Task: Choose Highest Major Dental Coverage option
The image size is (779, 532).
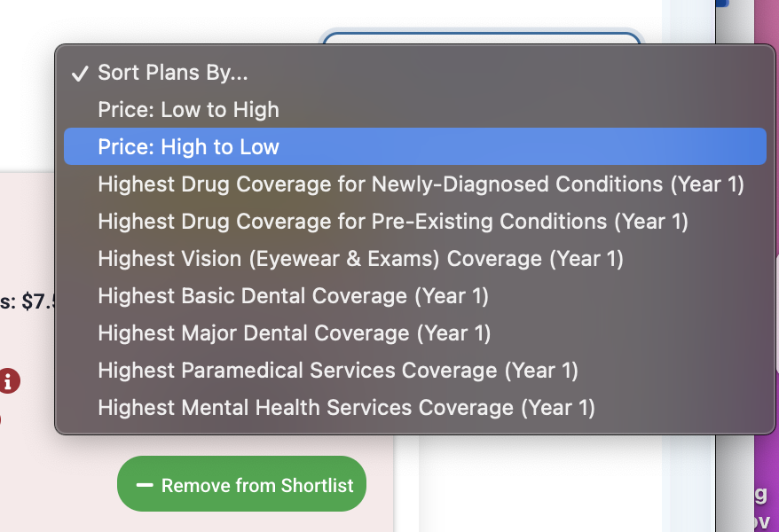Action: 294,333
